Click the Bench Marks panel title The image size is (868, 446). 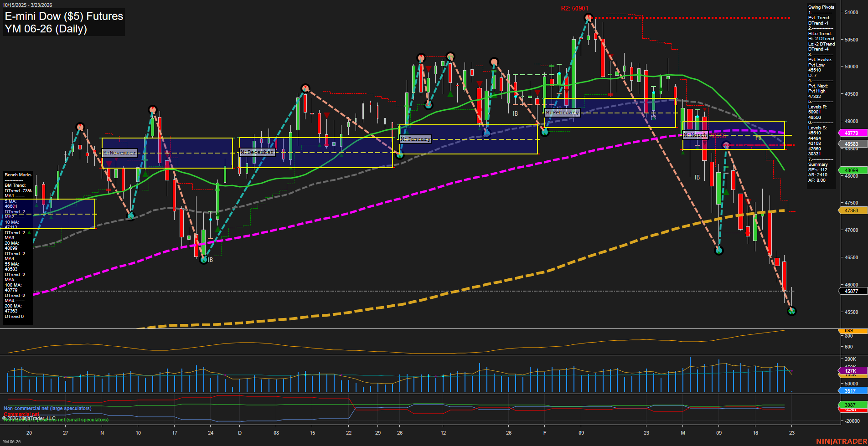(x=17, y=174)
